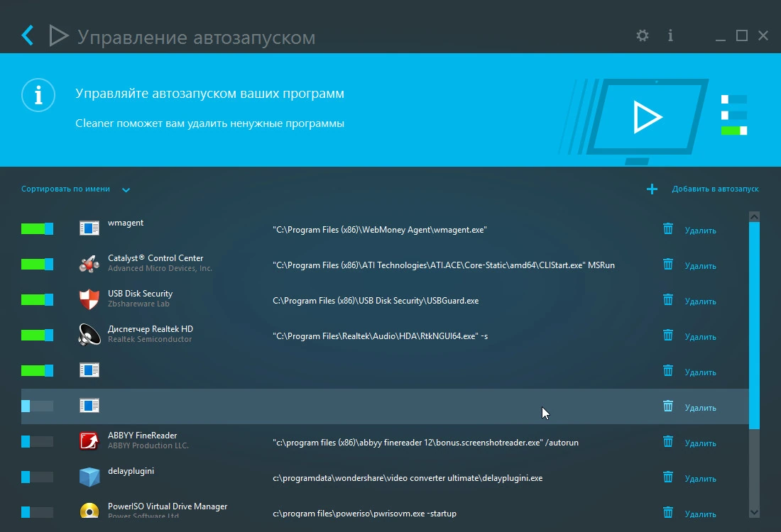Select the wmagent application icon

click(x=89, y=228)
